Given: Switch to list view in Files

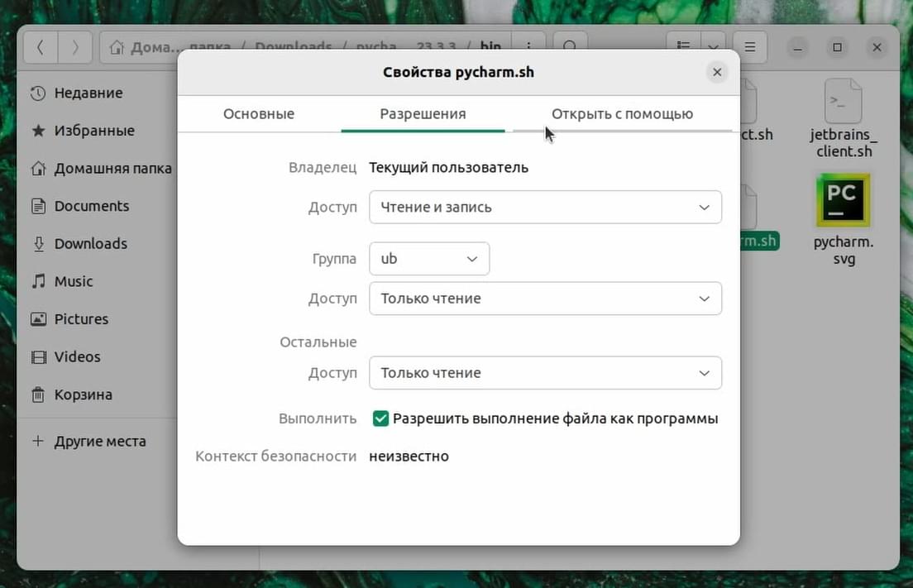Looking at the screenshot, I should (x=684, y=47).
